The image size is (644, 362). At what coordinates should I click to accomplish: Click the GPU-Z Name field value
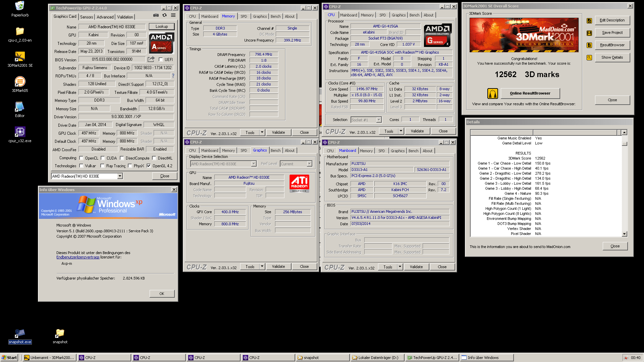pos(112,27)
